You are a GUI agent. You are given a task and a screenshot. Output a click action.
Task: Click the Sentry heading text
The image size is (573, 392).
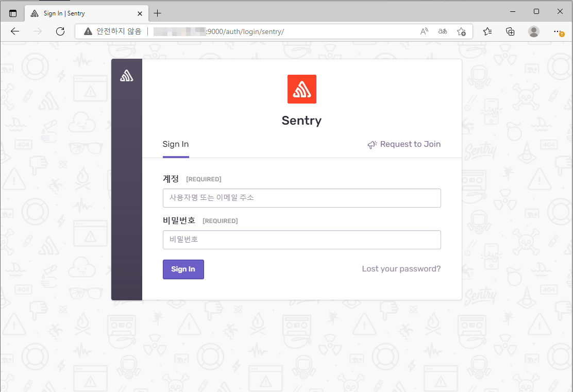(301, 121)
